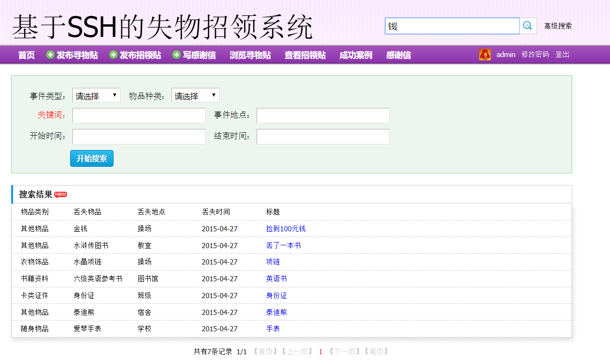
Task: Open the 物品种类 dropdown
Action: tap(195, 95)
